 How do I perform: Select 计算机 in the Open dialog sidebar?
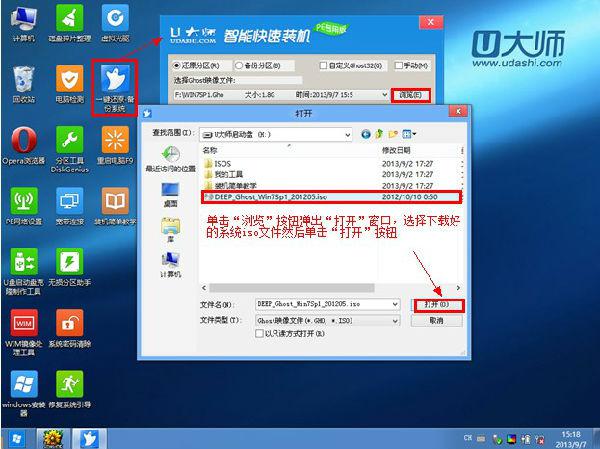pos(170,265)
